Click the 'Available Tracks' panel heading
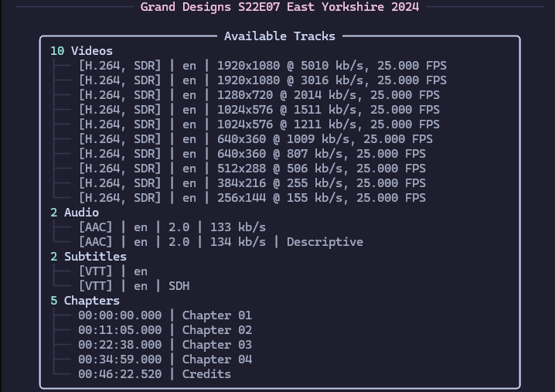 coord(280,36)
